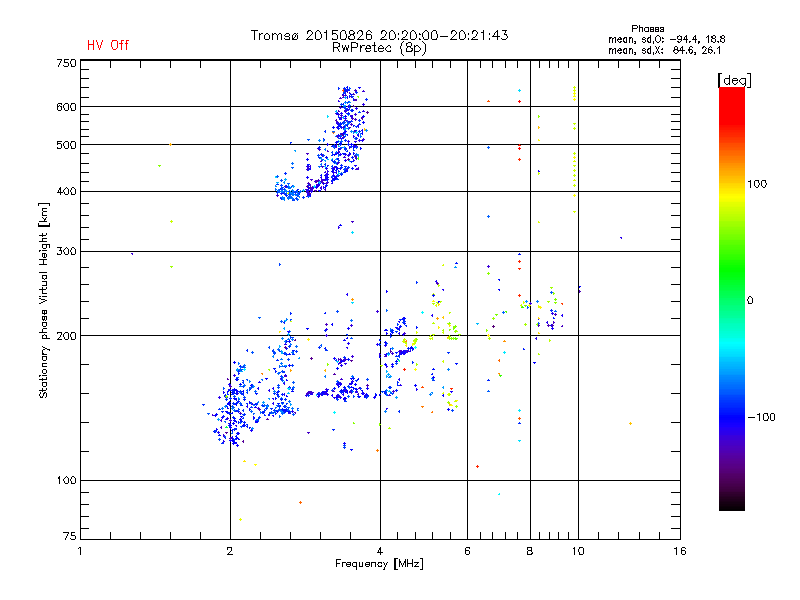This screenshot has width=800, height=600.
Task: Click the red 'HV Off' label
Action: pos(108,45)
